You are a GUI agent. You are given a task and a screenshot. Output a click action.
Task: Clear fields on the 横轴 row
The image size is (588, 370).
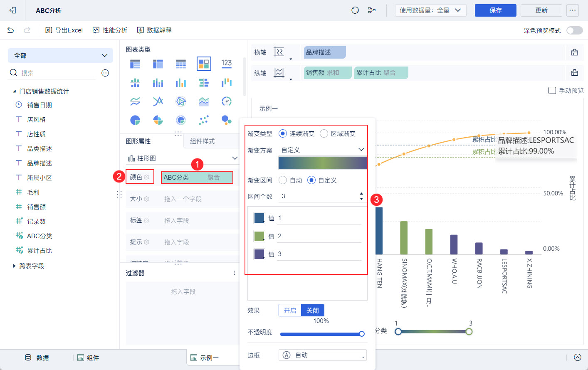575,52
